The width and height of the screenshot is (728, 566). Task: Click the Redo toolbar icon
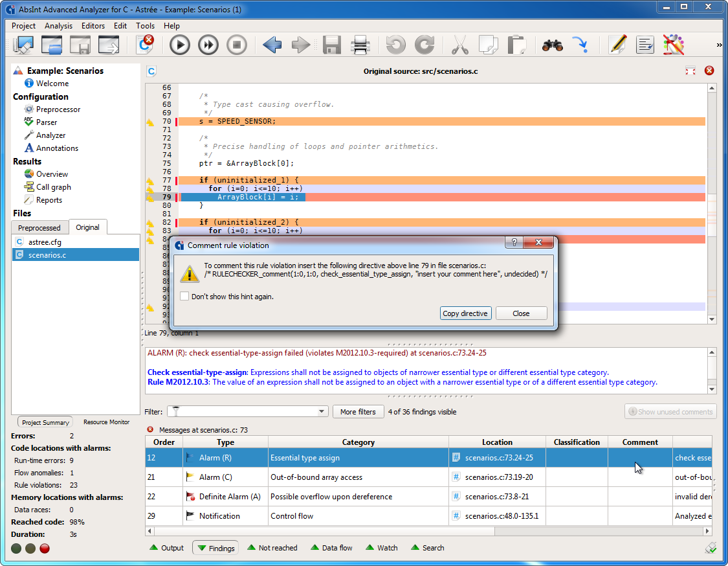(x=425, y=45)
